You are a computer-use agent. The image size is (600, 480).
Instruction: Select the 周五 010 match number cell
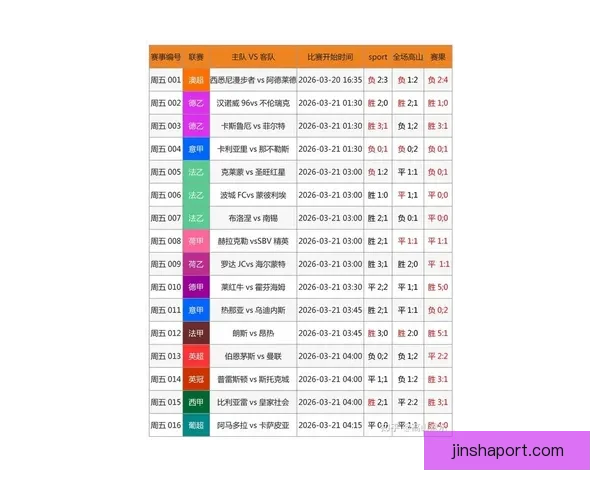pos(165,287)
